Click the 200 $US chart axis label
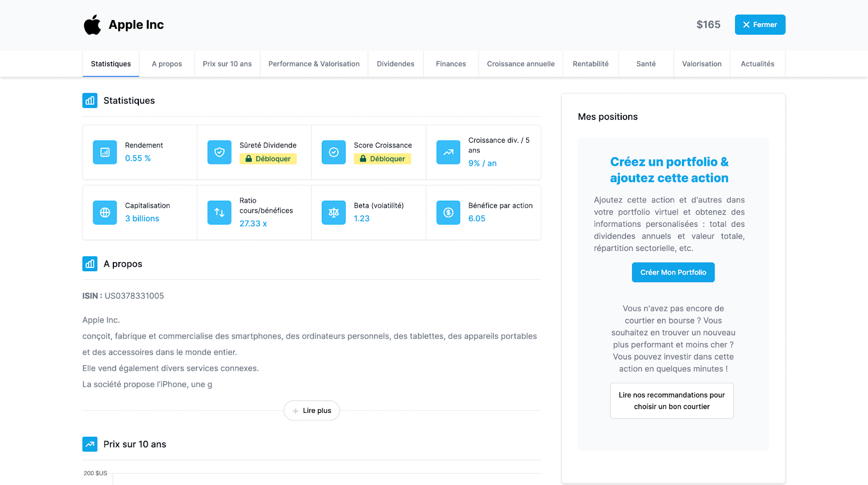This screenshot has height=485, width=868. tap(95, 473)
